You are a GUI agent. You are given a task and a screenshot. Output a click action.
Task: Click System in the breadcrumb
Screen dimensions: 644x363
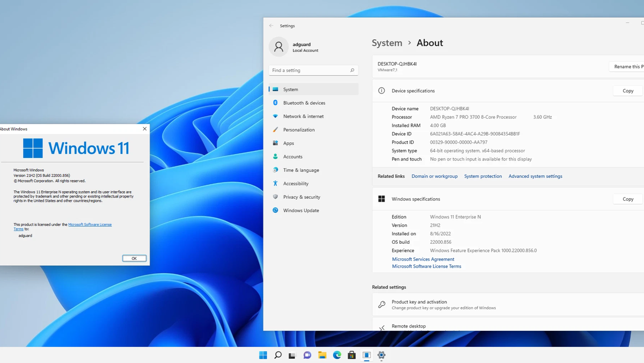pyautogui.click(x=387, y=43)
